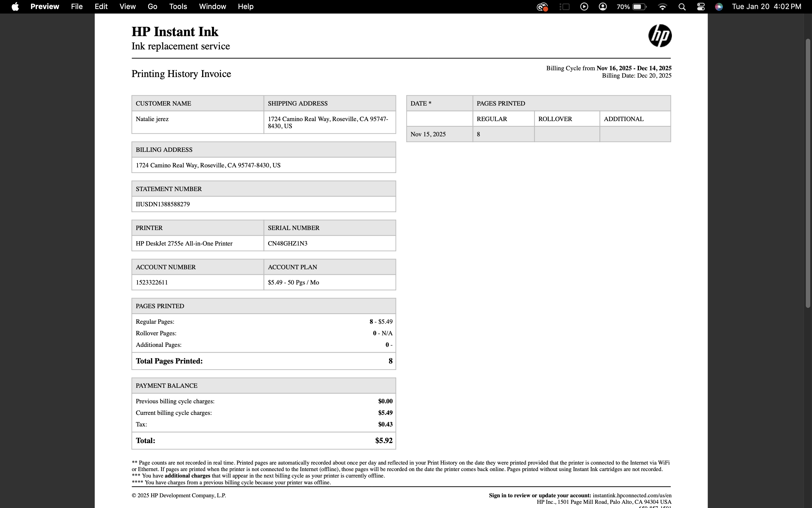812x508 pixels.
Task: Click the play circle menu bar icon
Action: (x=584, y=7)
